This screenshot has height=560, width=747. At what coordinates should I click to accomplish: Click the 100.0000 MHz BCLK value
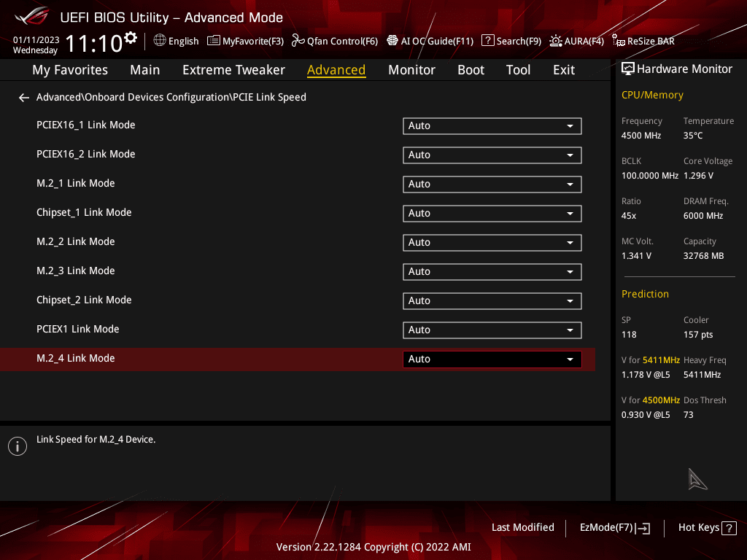click(650, 176)
